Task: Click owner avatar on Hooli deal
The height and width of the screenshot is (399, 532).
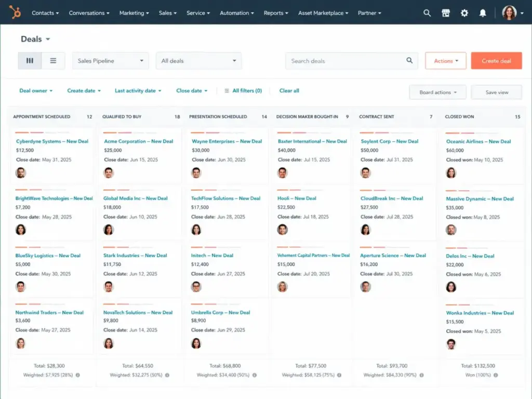Action: click(x=282, y=230)
